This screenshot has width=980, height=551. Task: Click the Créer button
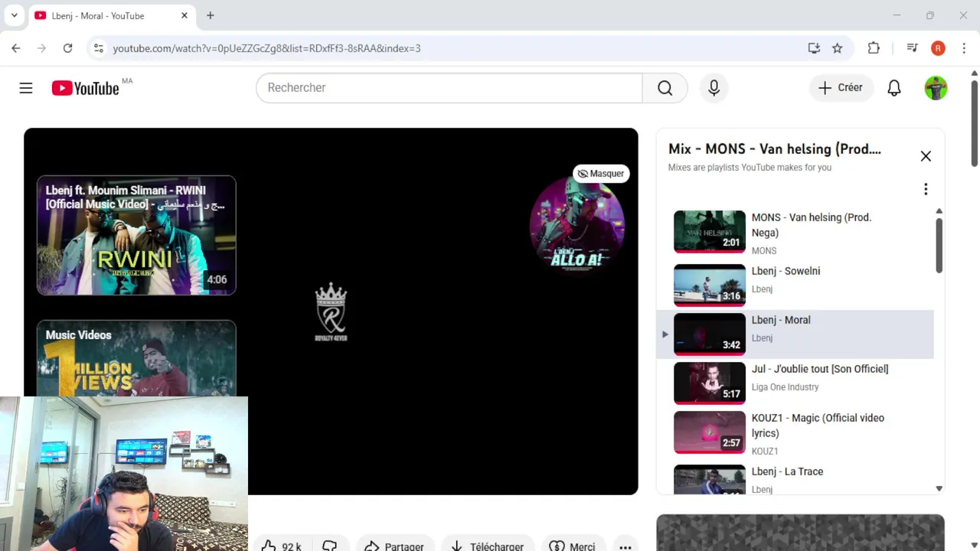pyautogui.click(x=841, y=88)
